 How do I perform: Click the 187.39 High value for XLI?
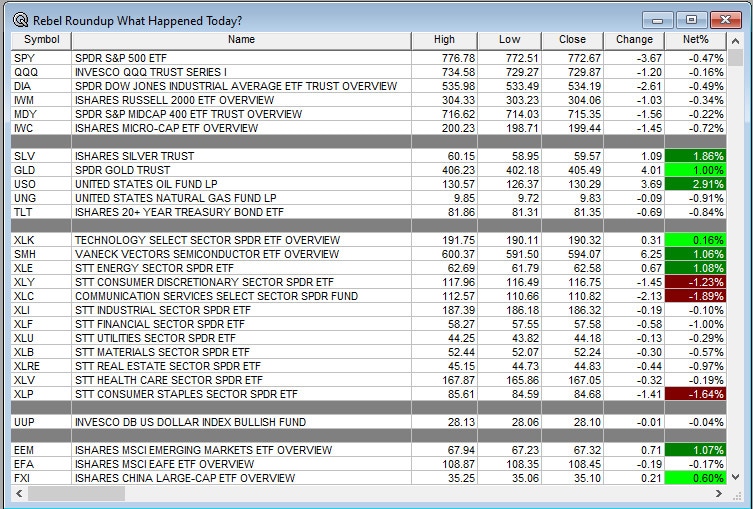(444, 310)
